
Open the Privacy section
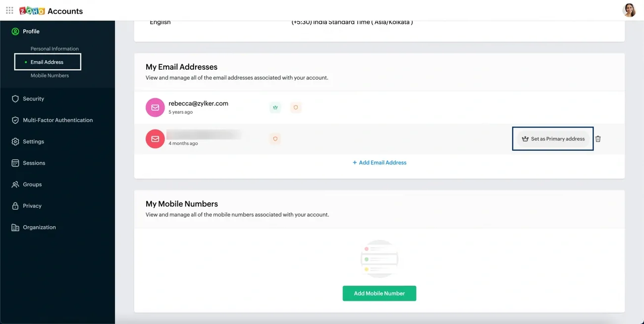[32, 206]
